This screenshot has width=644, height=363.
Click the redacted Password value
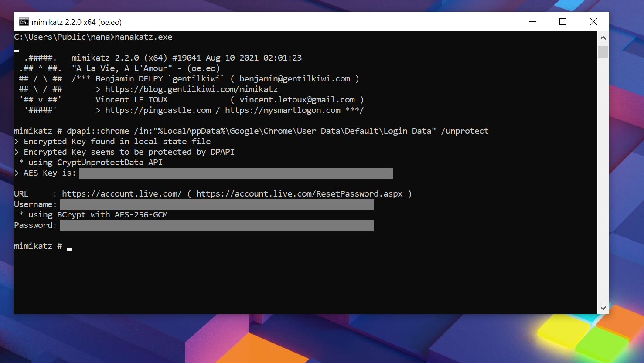pos(217,225)
